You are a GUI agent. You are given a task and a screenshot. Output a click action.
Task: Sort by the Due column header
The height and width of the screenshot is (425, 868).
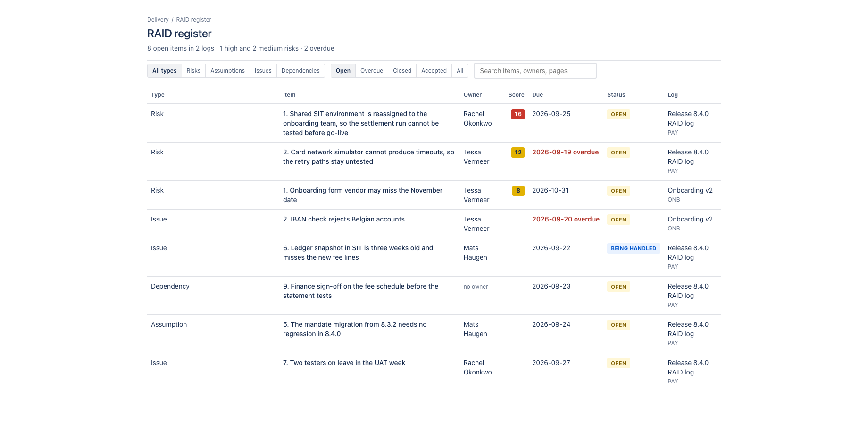pyautogui.click(x=537, y=95)
